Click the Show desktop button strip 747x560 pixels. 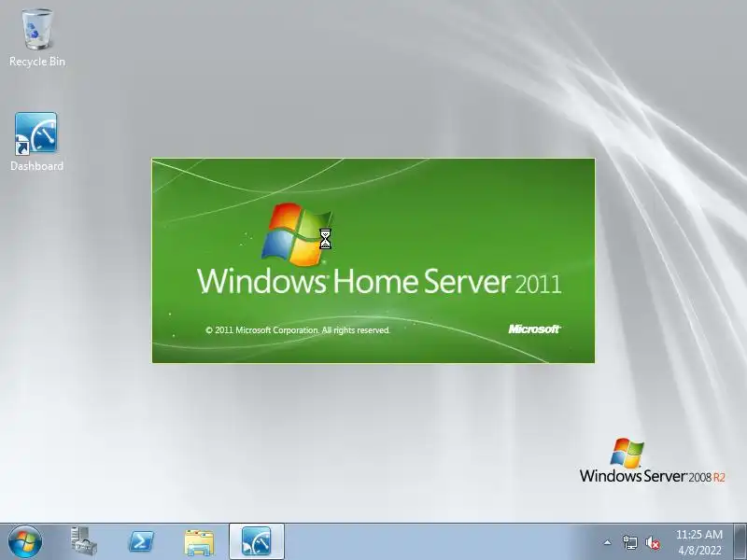(740, 542)
